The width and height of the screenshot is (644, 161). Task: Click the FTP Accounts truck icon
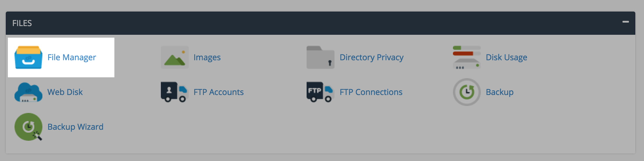click(175, 92)
